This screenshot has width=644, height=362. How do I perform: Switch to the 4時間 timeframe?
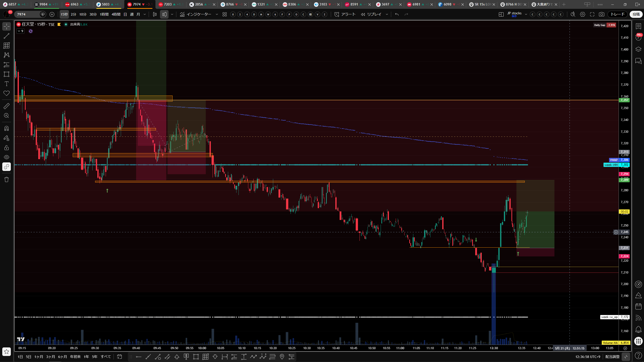(116, 14)
